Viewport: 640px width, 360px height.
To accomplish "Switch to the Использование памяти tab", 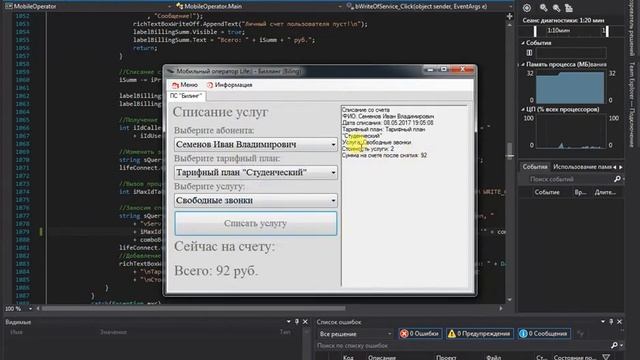I will tap(582, 167).
